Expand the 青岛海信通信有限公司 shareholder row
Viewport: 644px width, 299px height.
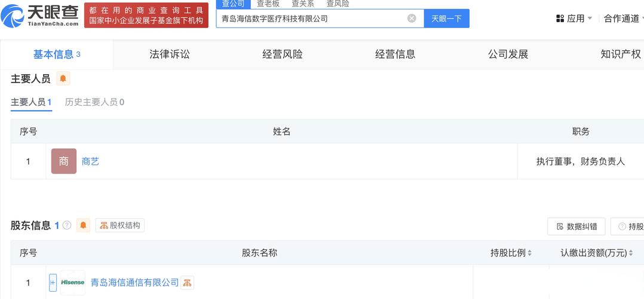[53, 282]
